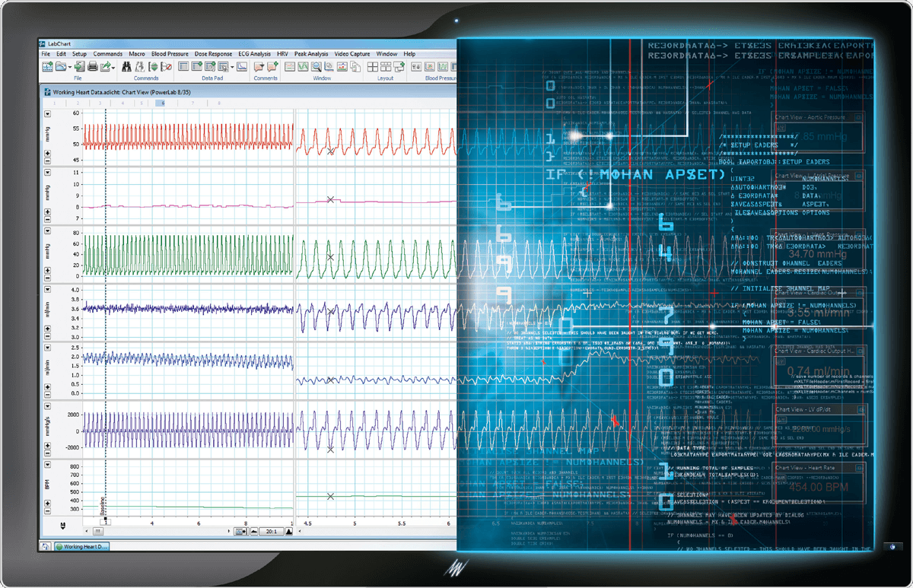This screenshot has width=913, height=588.
Task: Click the M marker box at bottom left
Action: click(x=62, y=524)
